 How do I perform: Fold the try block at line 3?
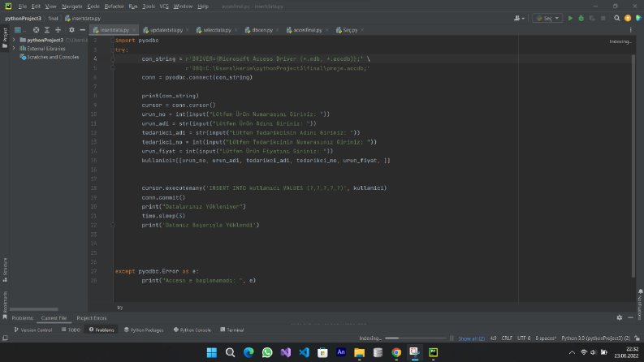113,50
